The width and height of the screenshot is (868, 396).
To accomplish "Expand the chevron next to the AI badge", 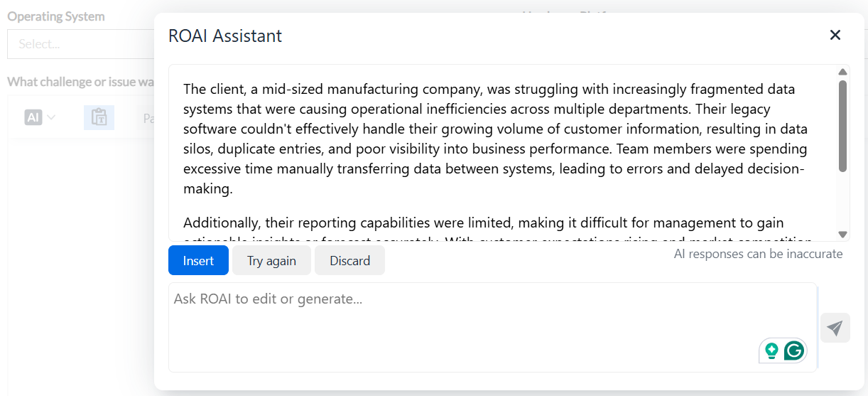I will 51,117.
